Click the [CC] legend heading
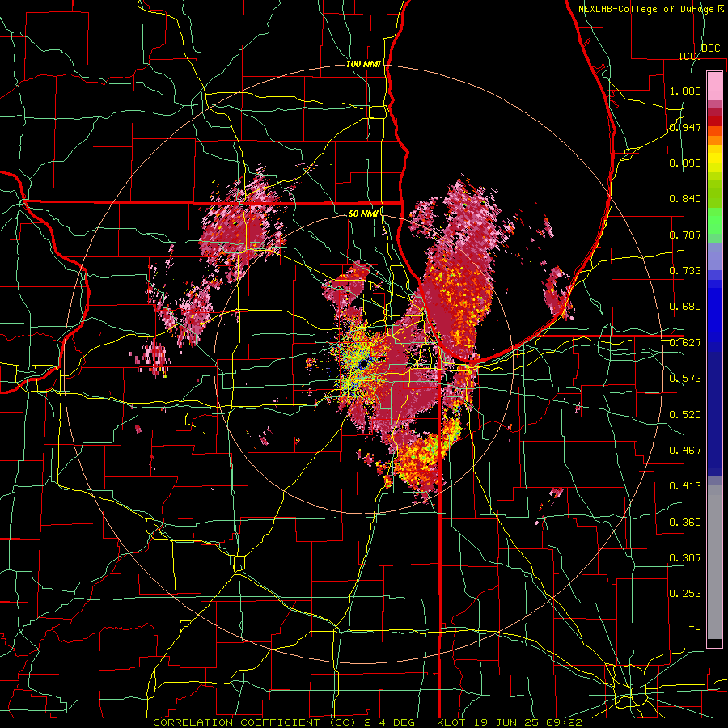 [691, 56]
